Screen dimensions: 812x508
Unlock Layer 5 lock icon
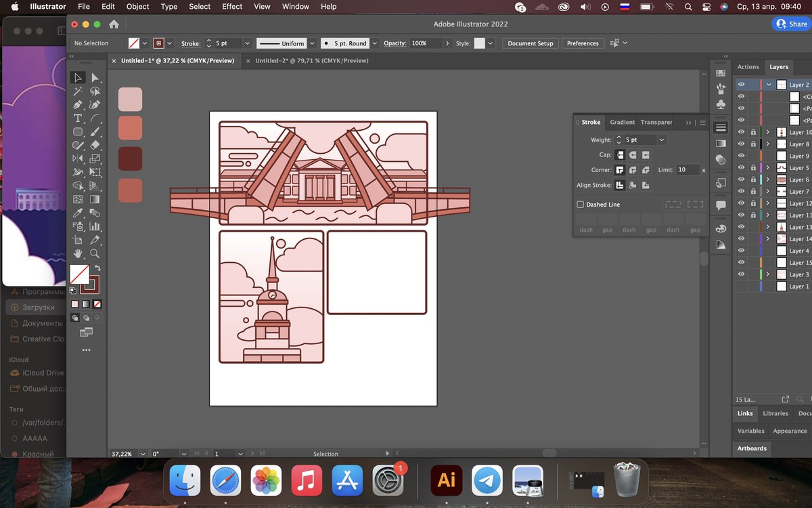(753, 168)
